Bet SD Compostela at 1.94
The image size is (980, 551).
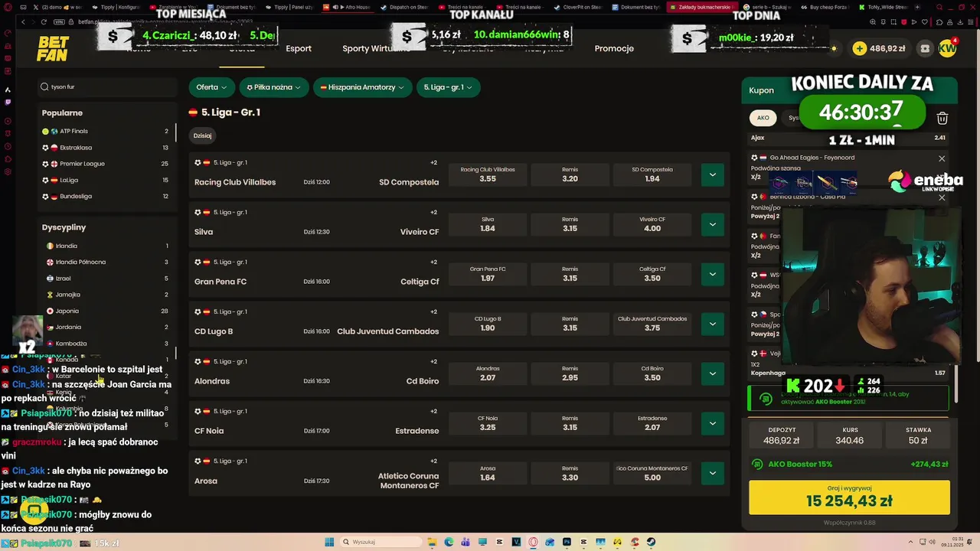(652, 174)
